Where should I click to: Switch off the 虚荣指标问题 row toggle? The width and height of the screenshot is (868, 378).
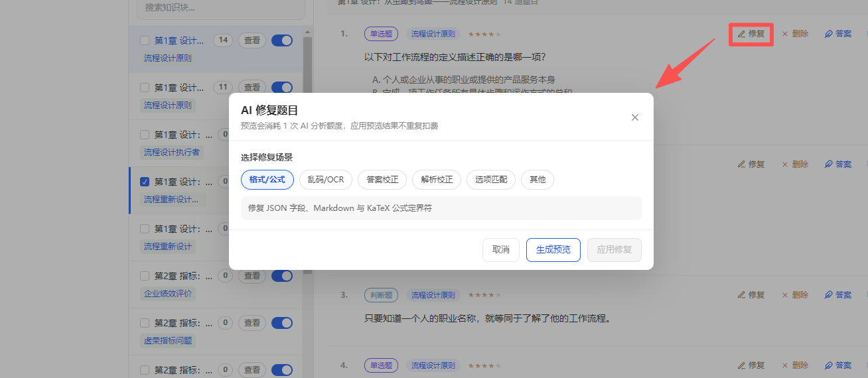[282, 323]
